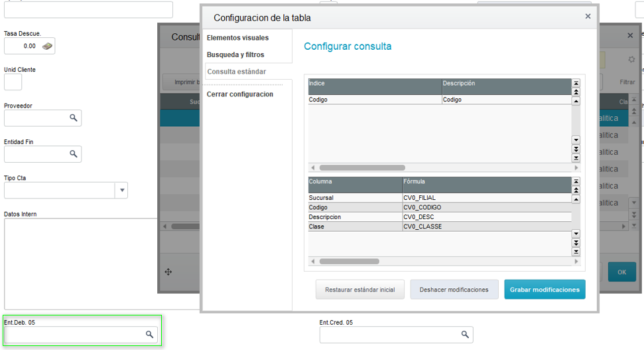
Task: Close the Consulta window behind
Action: point(630,36)
